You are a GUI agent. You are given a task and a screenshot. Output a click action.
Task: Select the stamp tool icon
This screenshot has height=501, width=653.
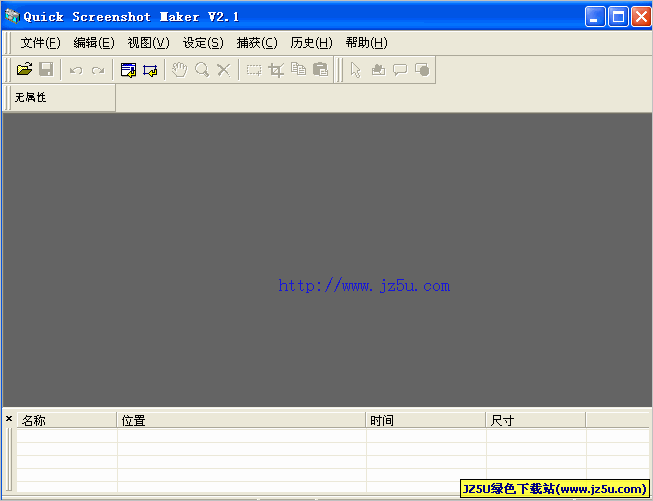378,70
